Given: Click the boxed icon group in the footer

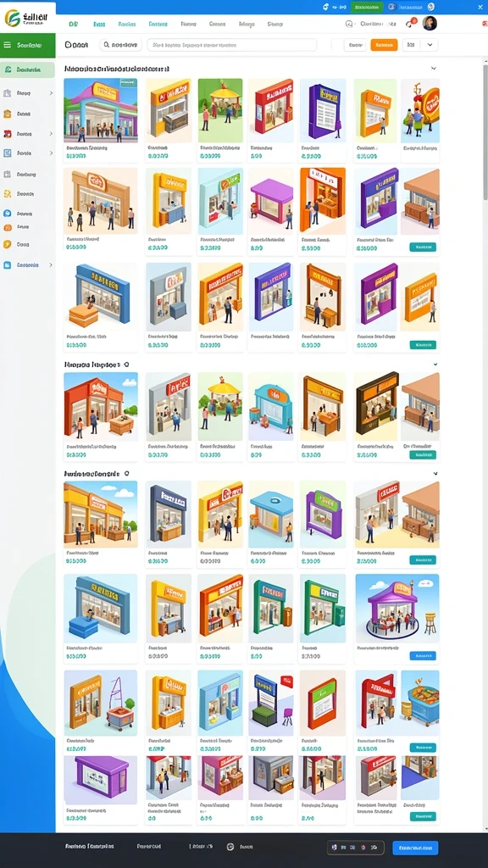Looking at the screenshot, I should pos(356,848).
